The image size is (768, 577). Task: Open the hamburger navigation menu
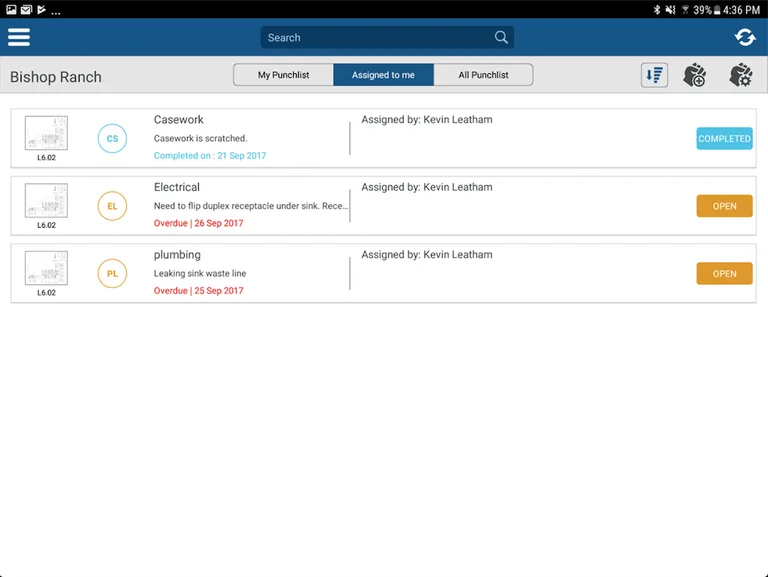(19, 37)
